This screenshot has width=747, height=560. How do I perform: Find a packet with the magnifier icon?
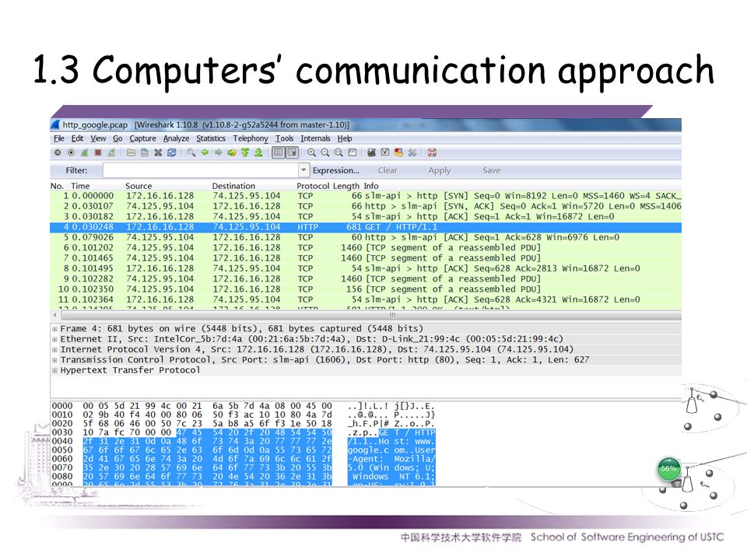pyautogui.click(x=191, y=152)
